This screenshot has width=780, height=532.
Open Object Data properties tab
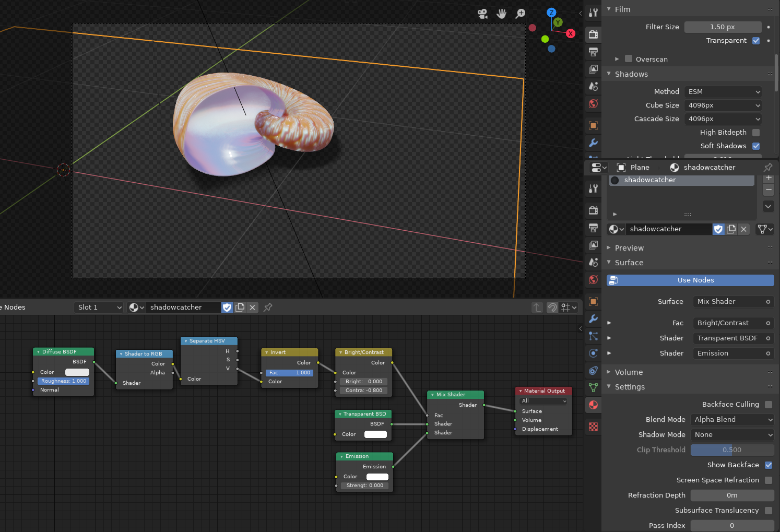coord(593,387)
